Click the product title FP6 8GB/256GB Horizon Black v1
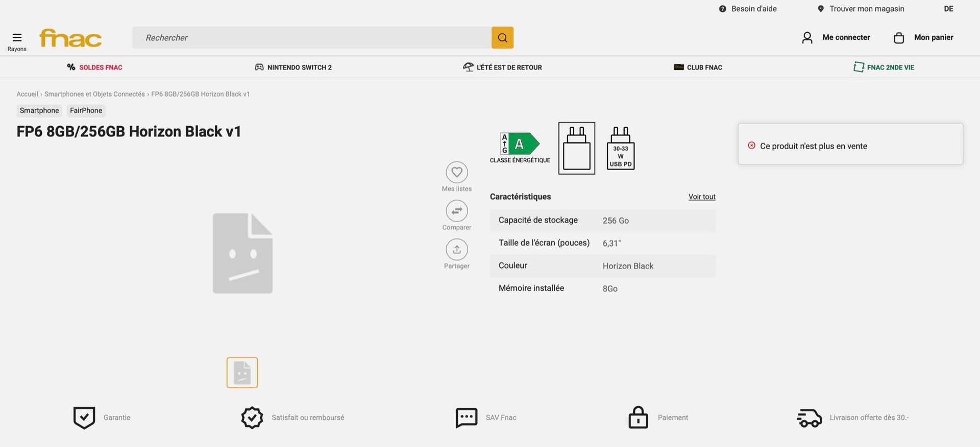Image resolution: width=980 pixels, height=447 pixels. 129,131
